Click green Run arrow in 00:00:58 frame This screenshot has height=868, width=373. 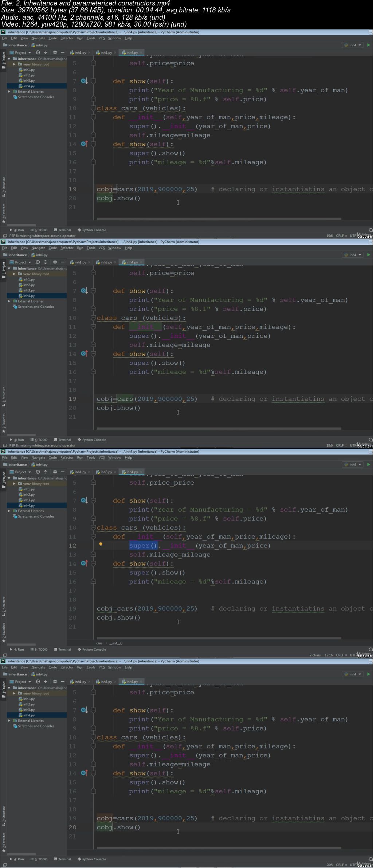(369, 45)
